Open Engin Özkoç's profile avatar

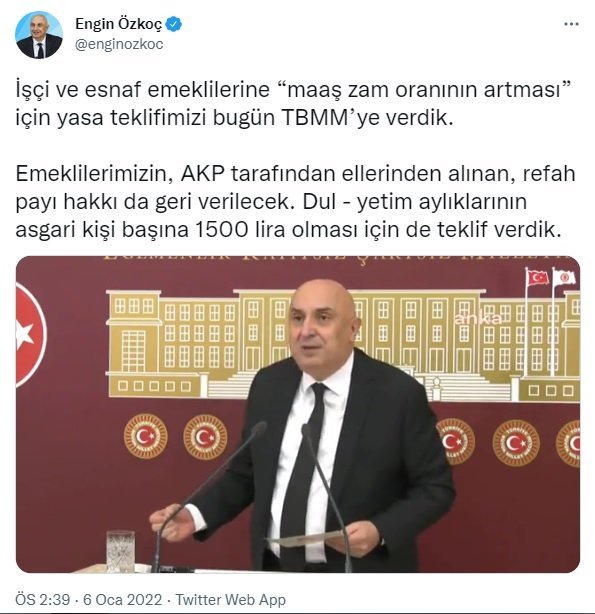39,34
